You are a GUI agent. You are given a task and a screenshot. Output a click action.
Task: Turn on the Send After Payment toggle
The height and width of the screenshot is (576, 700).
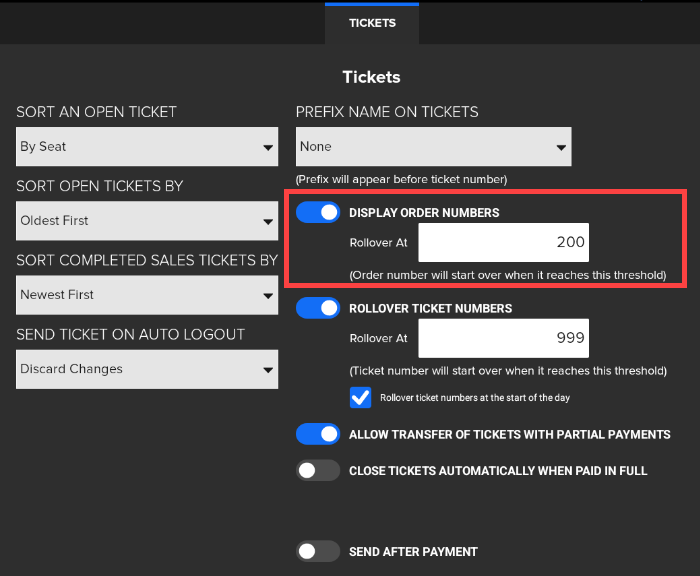(318, 551)
